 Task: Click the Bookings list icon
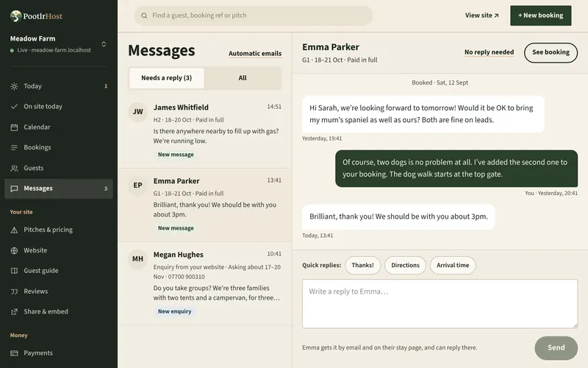coord(14,148)
